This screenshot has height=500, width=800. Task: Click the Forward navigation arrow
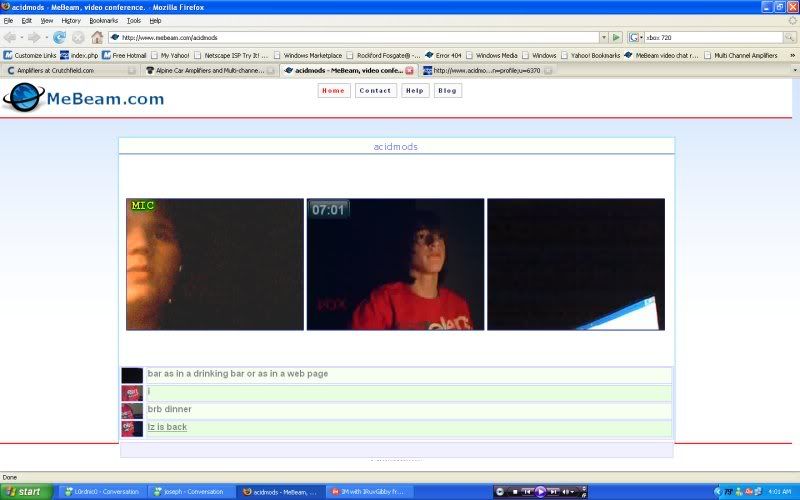(x=34, y=37)
